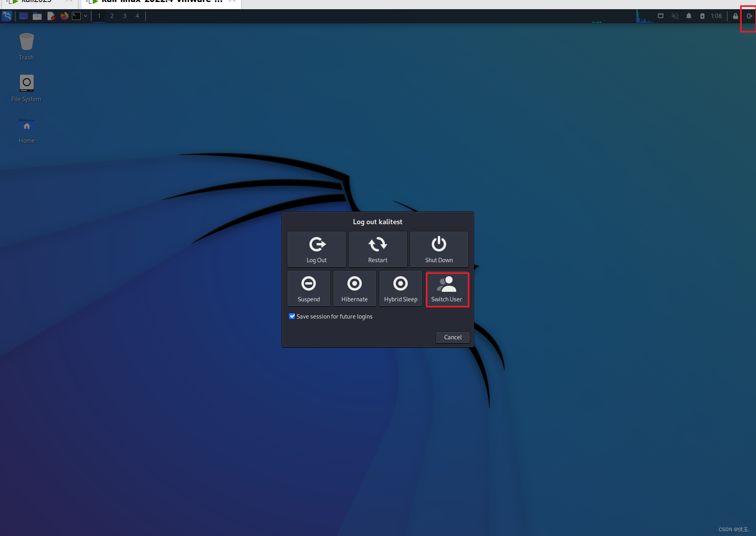Click the battery power manager icon
756x536 pixels.
[x=702, y=16]
